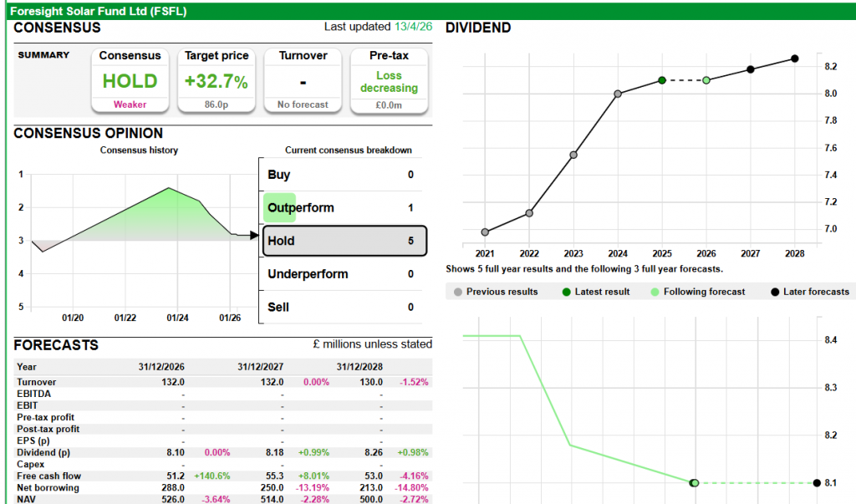Click the dark green Latest result legend dot
The image size is (856, 504).
point(565,292)
